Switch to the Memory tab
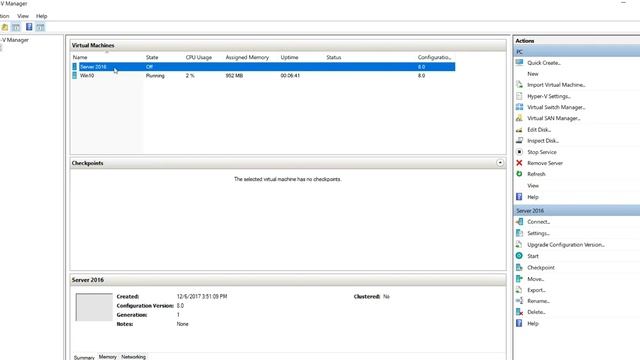 tap(108, 357)
